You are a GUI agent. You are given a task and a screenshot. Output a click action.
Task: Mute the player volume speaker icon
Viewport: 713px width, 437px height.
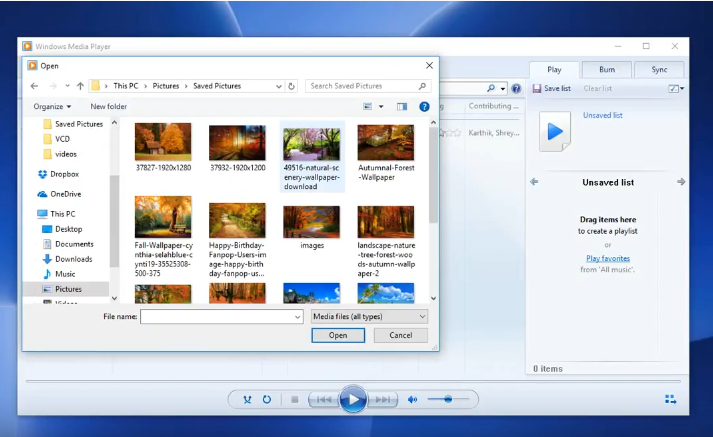(412, 400)
